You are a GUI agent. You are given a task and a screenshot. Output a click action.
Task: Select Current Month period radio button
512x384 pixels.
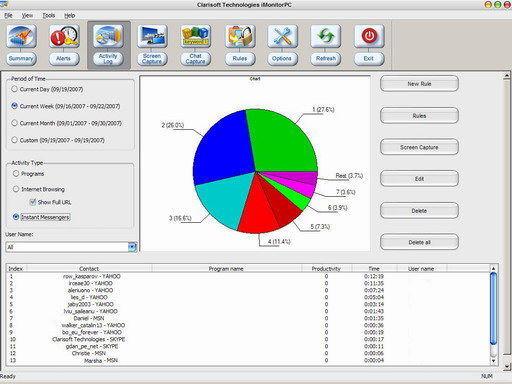14,123
